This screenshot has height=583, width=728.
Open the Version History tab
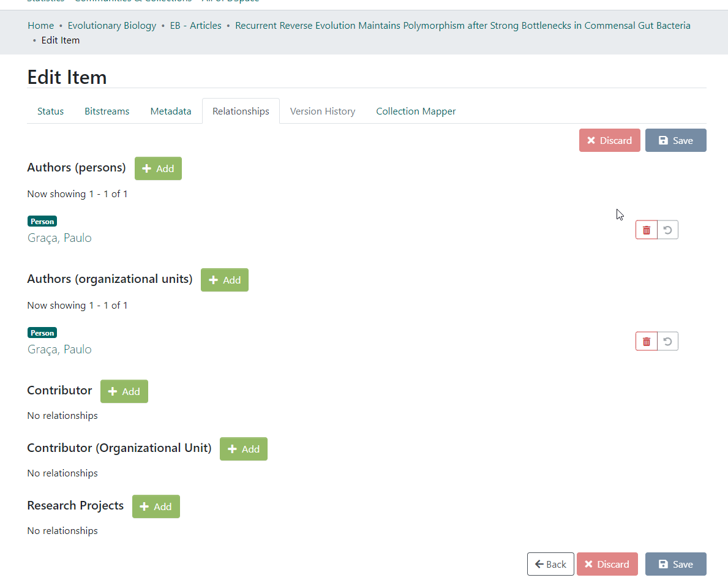tap(323, 111)
